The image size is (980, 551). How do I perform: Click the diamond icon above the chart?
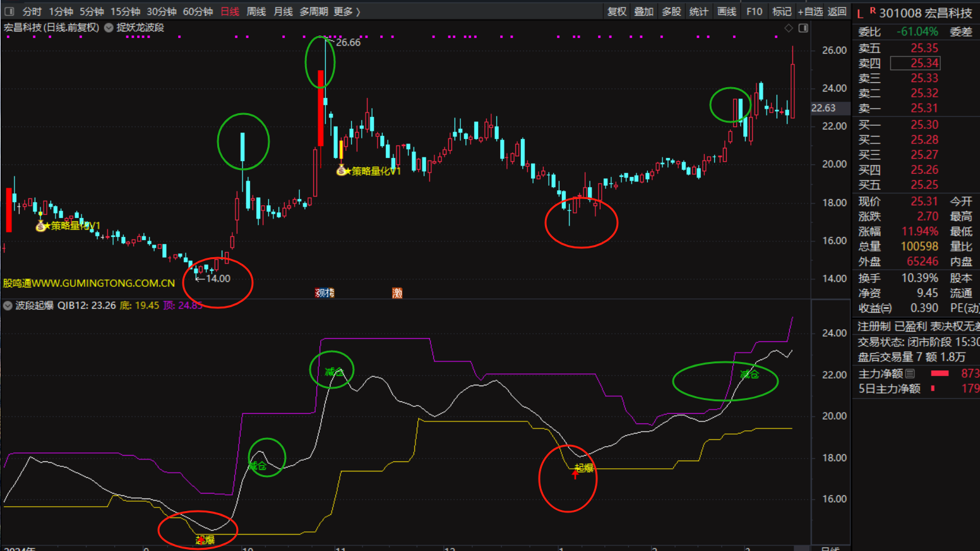[x=788, y=28]
